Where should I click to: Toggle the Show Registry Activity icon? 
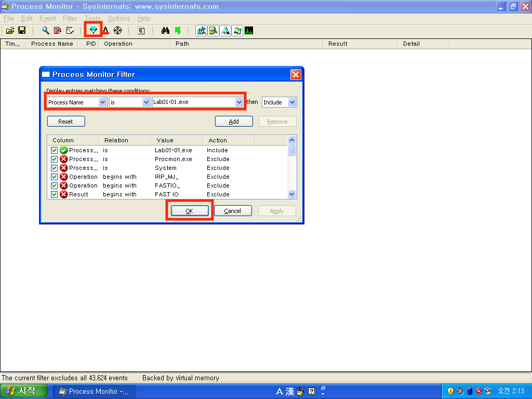[201, 31]
